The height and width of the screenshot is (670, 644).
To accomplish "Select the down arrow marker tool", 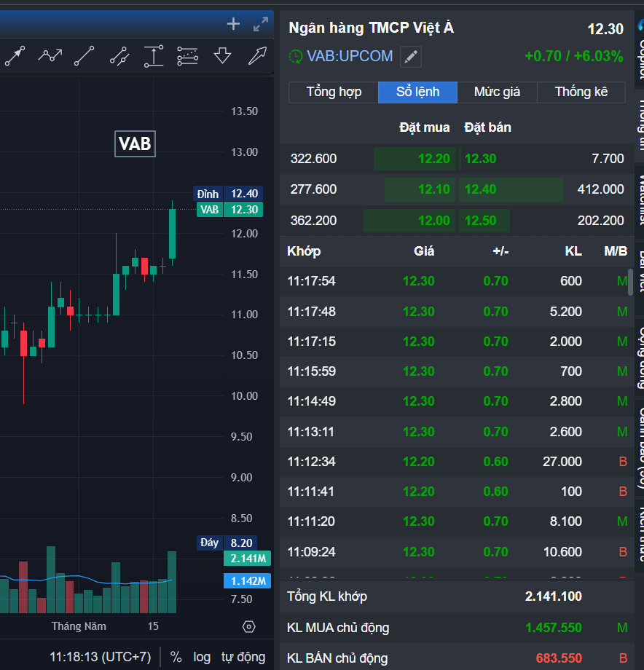I will pos(222,55).
